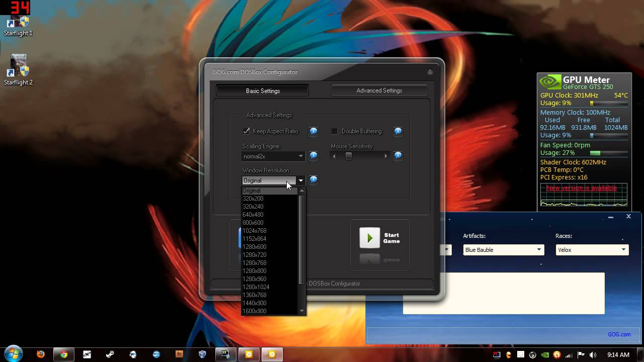
Task: Choose 1280x1024 resolution
Action: click(270, 287)
